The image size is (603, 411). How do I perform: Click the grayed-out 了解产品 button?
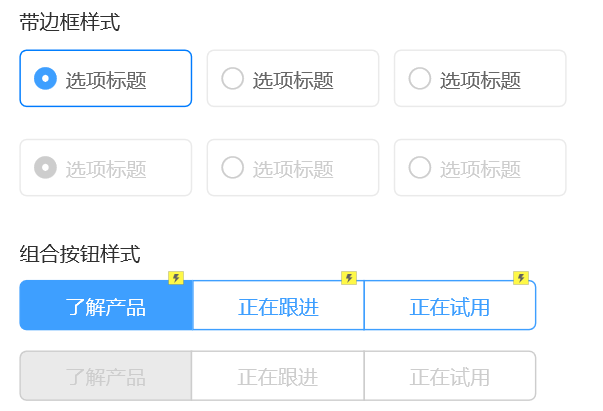click(106, 377)
